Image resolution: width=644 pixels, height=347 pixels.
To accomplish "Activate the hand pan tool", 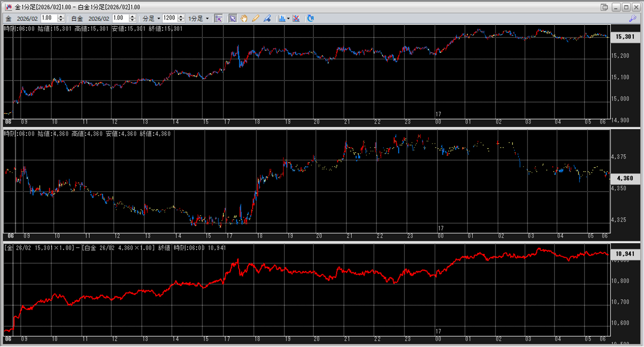I will pos(244,19).
